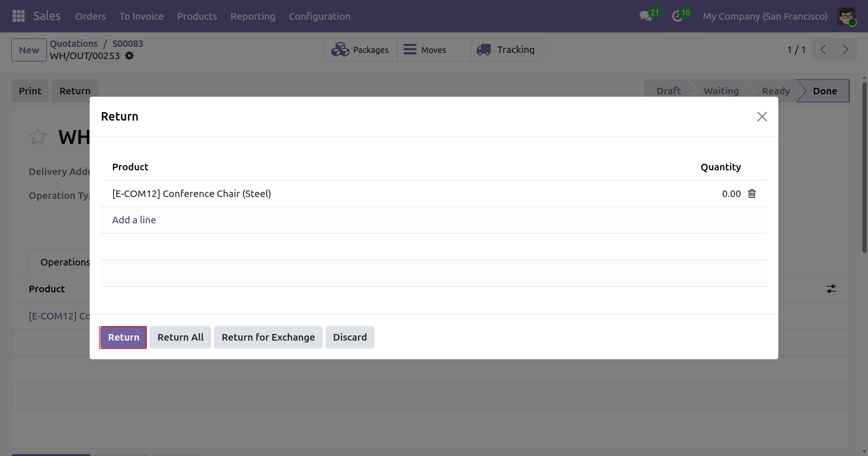This screenshot has height=456, width=868.
Task: Select the Conference Chair (Steel) product cell
Action: tap(192, 194)
